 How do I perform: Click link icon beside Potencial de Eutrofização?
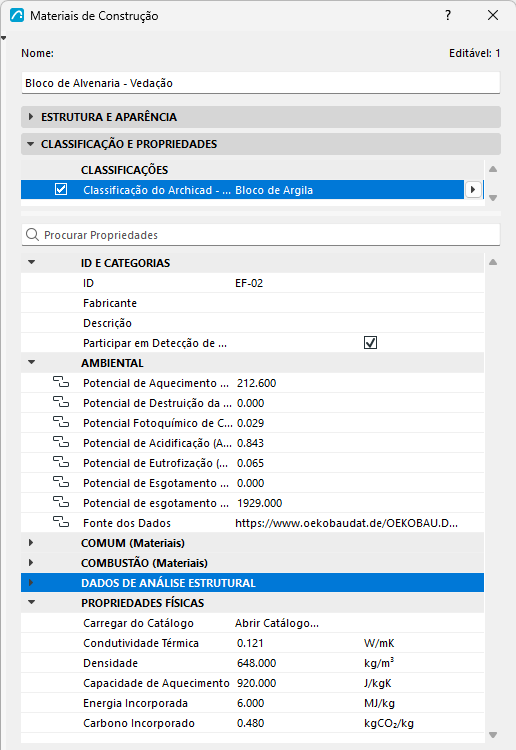pos(61,463)
